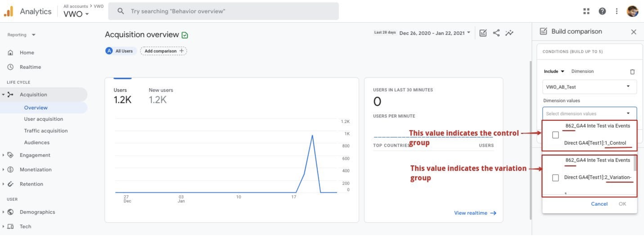Click the Google Analytics logo icon
644x237 pixels.
(8, 11)
